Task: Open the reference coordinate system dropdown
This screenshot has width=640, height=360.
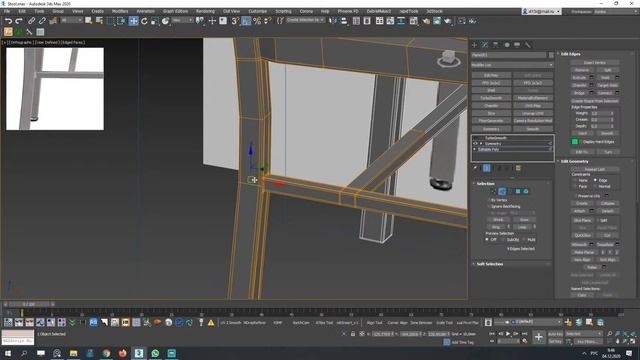Action: pos(182,20)
